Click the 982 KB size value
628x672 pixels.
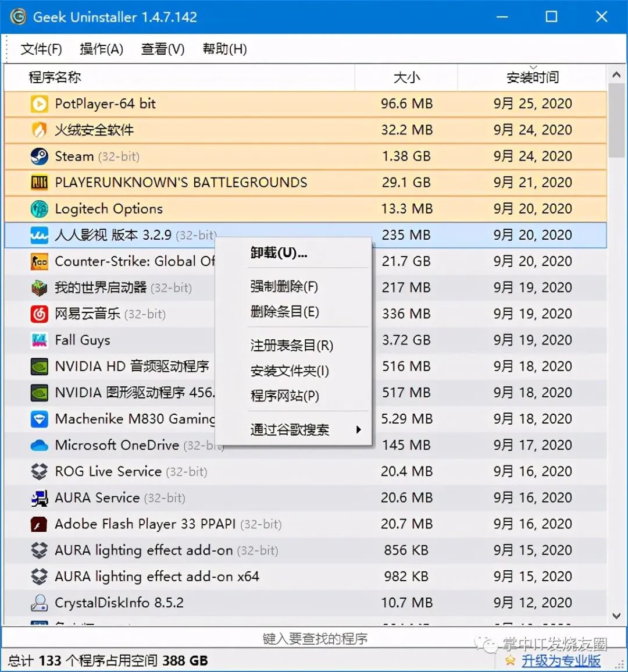pos(406,577)
